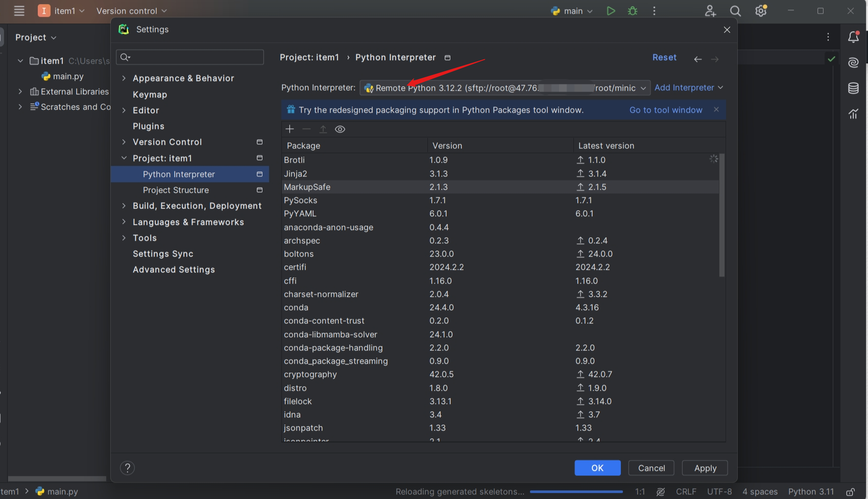The height and width of the screenshot is (499, 868).
Task: Start debugging with the bug icon
Action: tap(633, 11)
